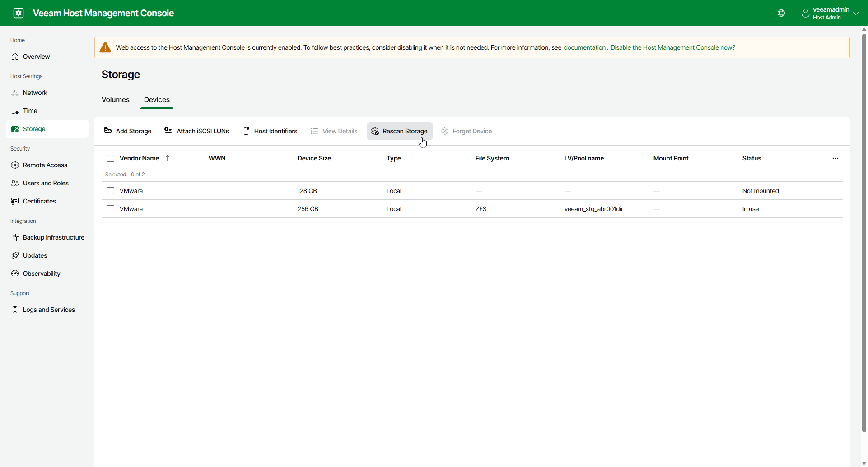The width and height of the screenshot is (868, 467).
Task: Click the Forget Device icon
Action: (x=445, y=131)
